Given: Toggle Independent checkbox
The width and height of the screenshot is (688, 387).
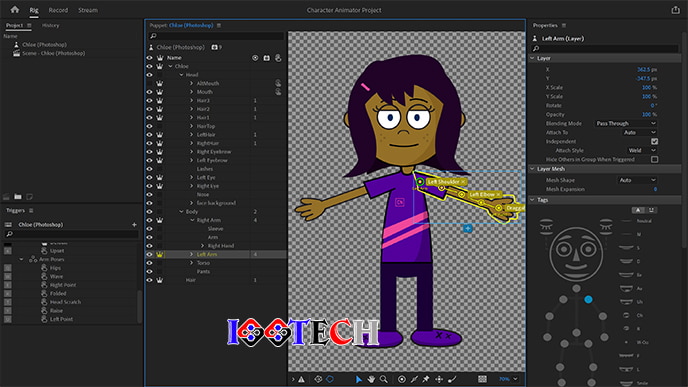Looking at the screenshot, I should coord(655,141).
